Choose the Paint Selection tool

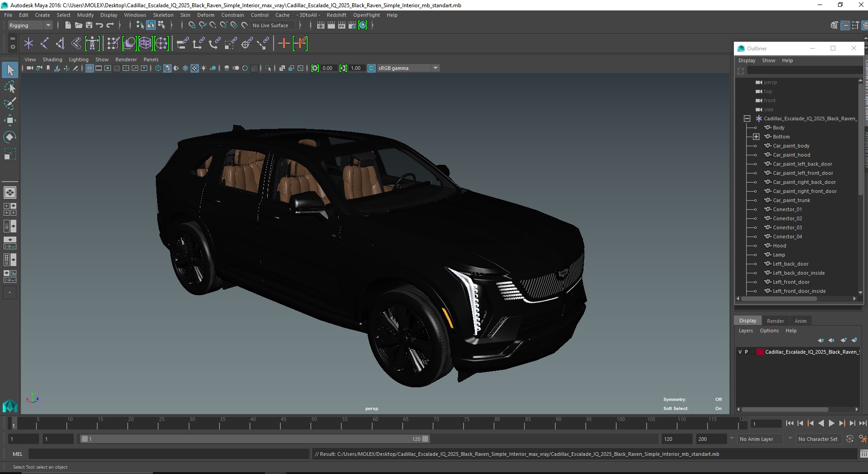[10, 104]
